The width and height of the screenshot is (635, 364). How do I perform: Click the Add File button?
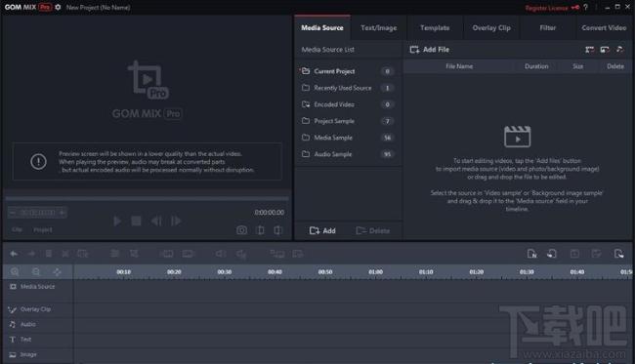tap(430, 50)
